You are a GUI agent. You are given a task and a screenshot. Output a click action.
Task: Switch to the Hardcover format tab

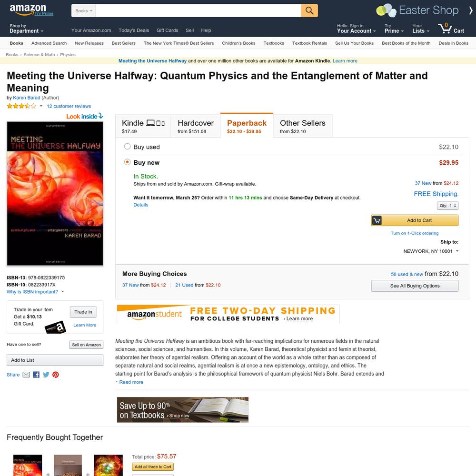pyautogui.click(x=196, y=126)
